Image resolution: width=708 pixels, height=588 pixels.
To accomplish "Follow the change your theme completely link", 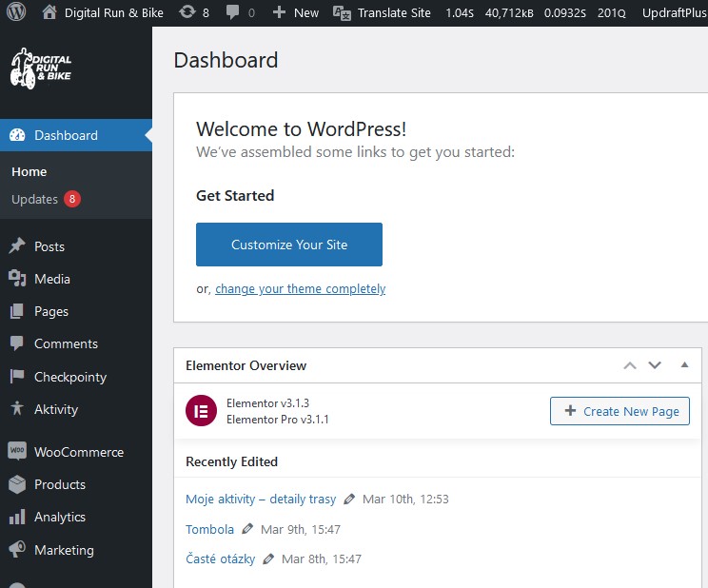I will click(301, 288).
